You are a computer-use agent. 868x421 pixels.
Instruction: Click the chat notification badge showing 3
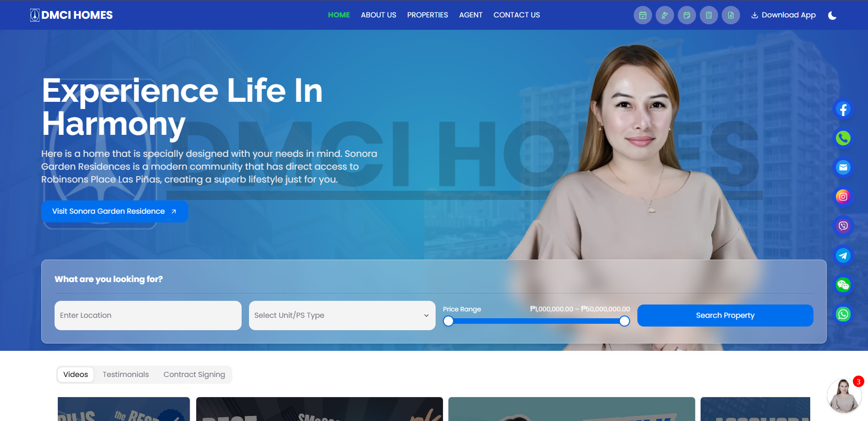[858, 382]
